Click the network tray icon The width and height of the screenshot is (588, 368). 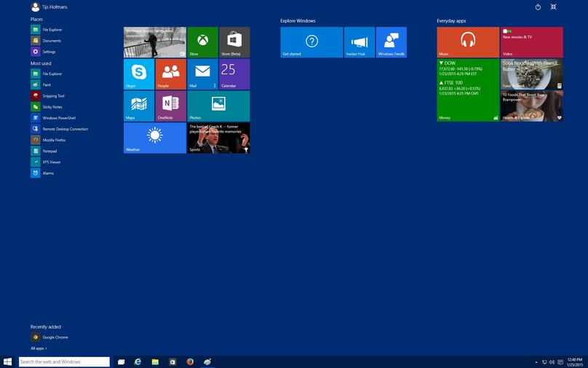click(544, 362)
